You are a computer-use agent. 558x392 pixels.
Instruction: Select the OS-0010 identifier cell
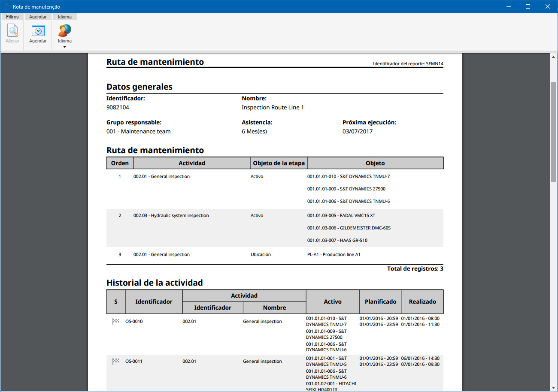(134, 321)
